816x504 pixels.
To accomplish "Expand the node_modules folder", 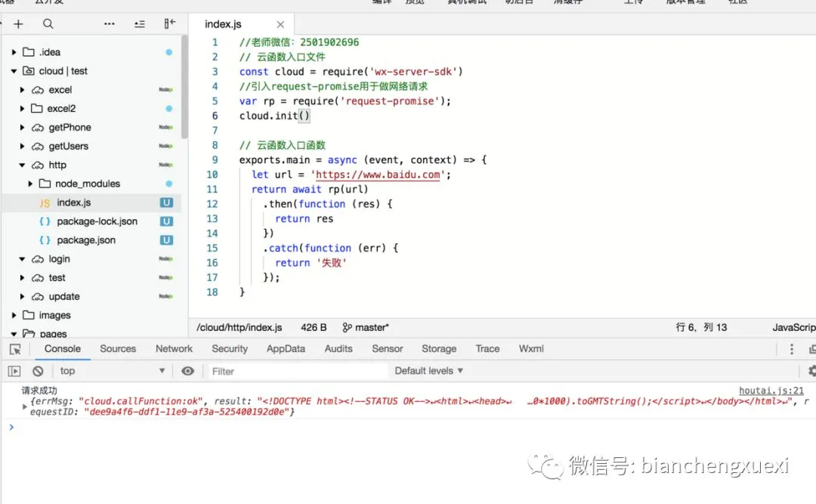I will point(30,184).
